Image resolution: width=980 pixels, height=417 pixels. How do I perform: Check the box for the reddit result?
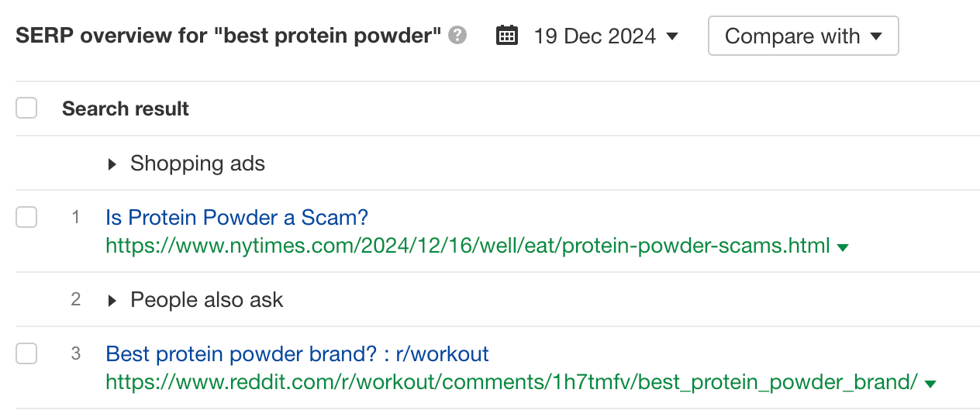pyautogui.click(x=26, y=354)
